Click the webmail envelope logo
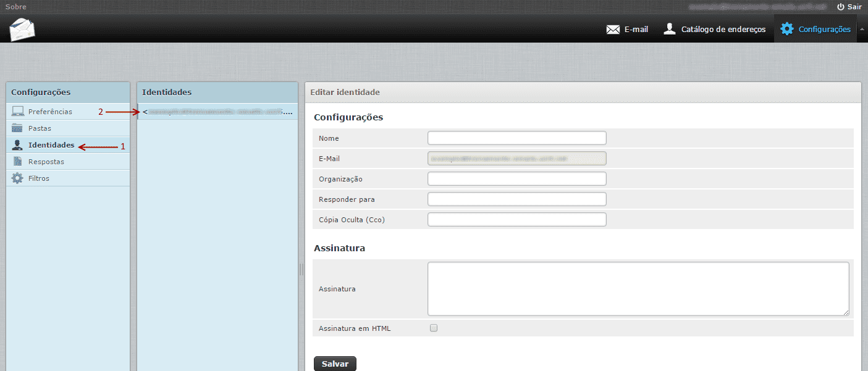 point(22,29)
